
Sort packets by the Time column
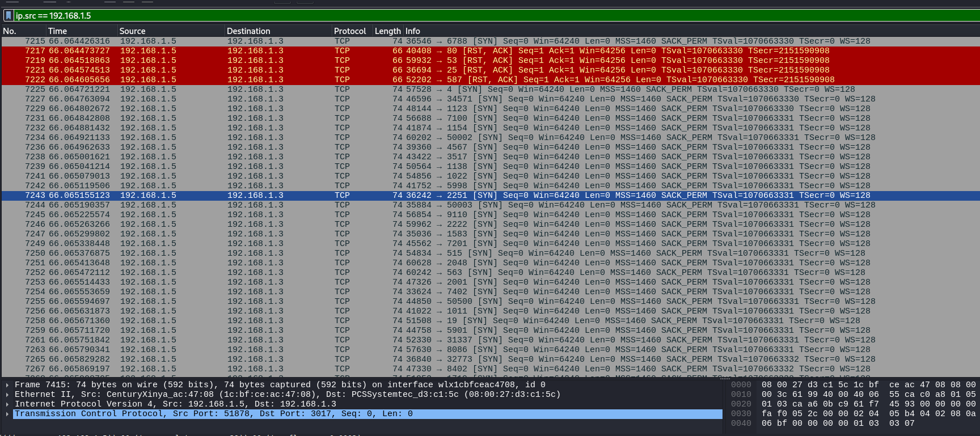(82, 31)
